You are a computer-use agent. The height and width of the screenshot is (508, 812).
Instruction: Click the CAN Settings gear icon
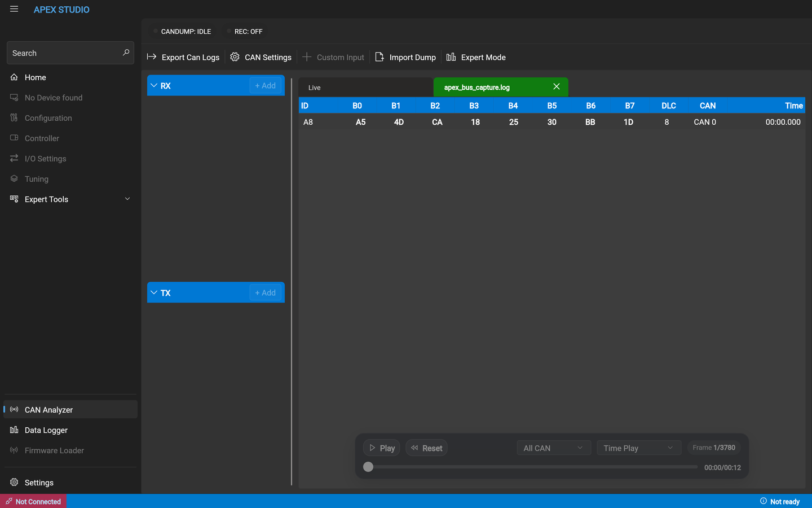tap(235, 57)
